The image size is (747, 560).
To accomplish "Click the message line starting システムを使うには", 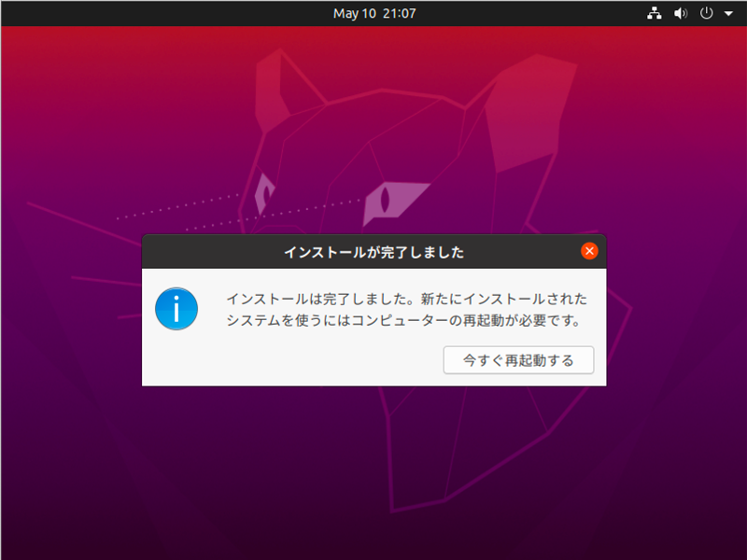I will coord(403,320).
